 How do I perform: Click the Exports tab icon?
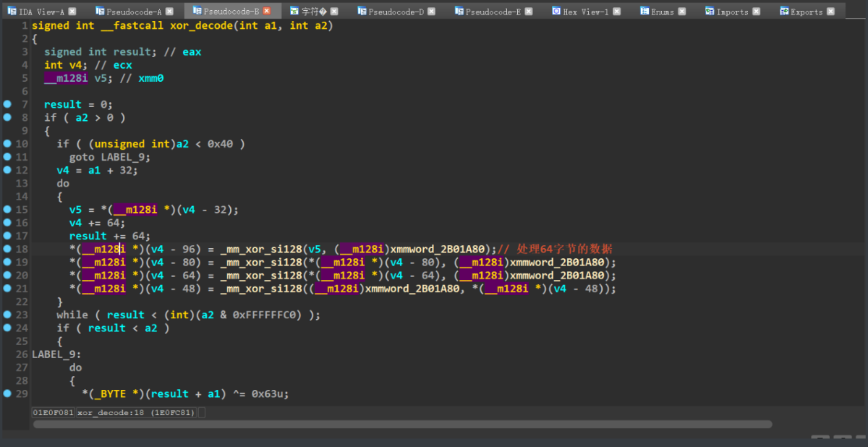click(783, 12)
